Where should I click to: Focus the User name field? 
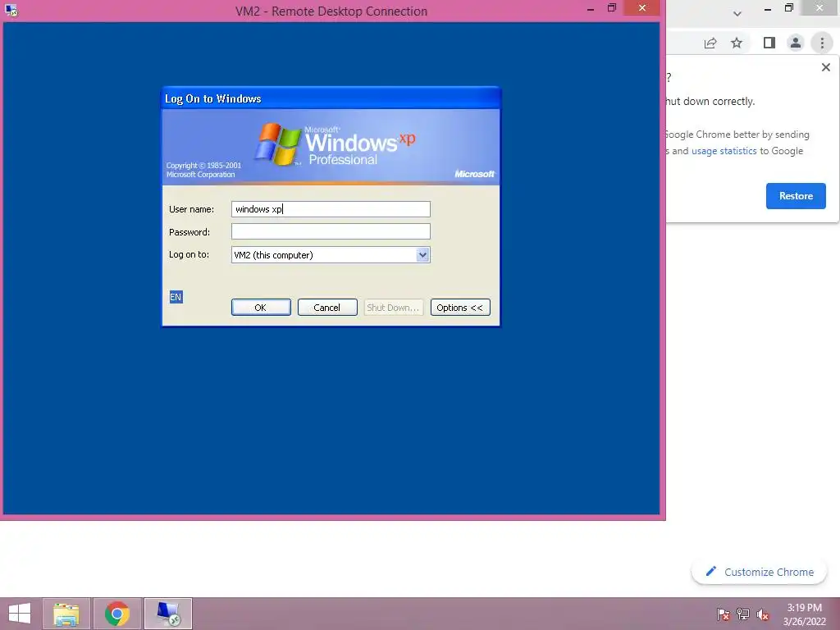(x=331, y=209)
